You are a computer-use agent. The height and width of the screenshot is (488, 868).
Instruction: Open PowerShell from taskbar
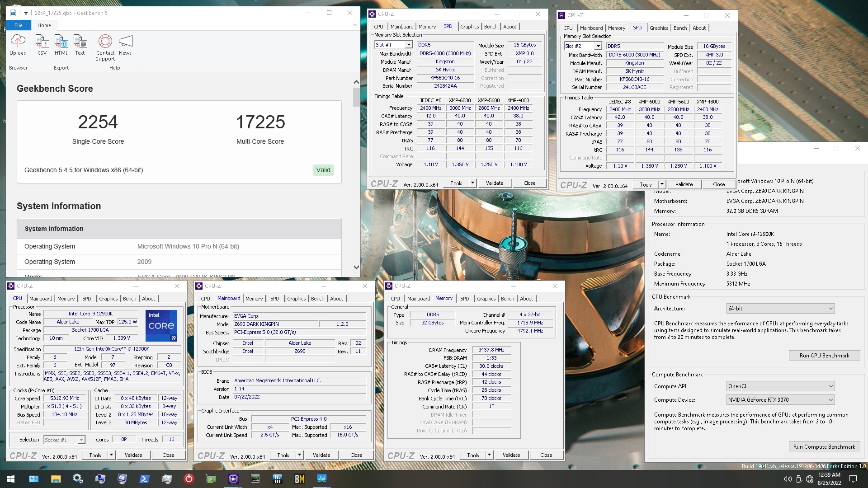[x=144, y=479]
